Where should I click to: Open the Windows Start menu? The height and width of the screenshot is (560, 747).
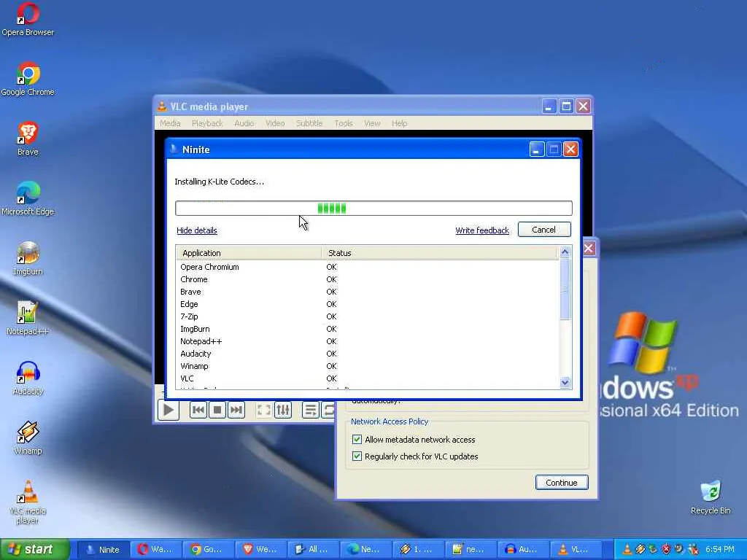point(35,550)
